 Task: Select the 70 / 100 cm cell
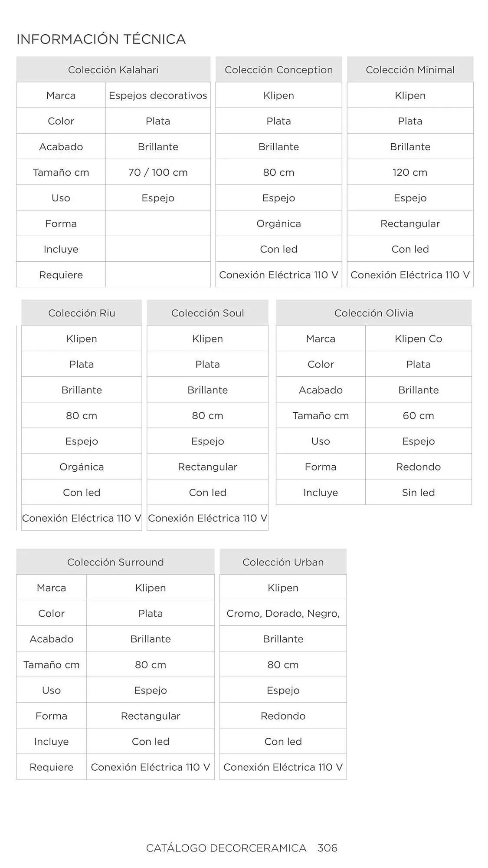158,172
